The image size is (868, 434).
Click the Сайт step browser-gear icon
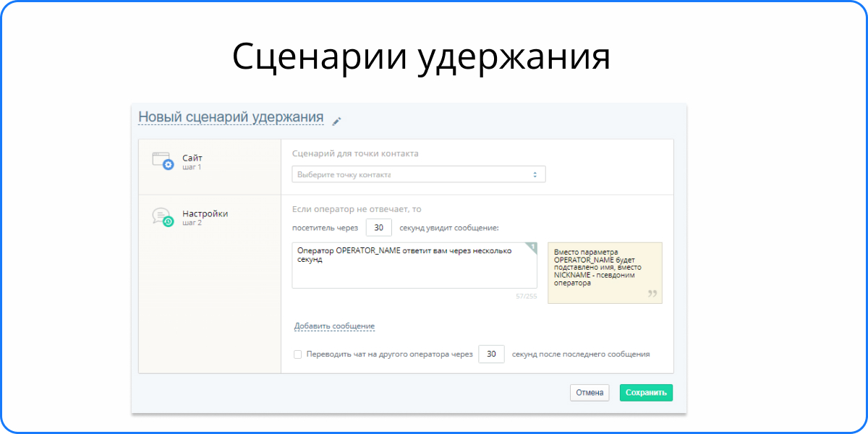(x=163, y=161)
